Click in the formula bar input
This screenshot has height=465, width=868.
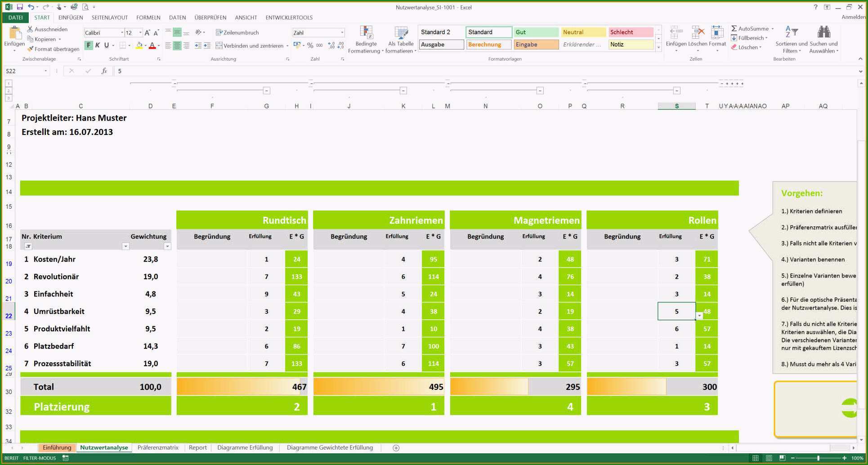click(x=486, y=71)
